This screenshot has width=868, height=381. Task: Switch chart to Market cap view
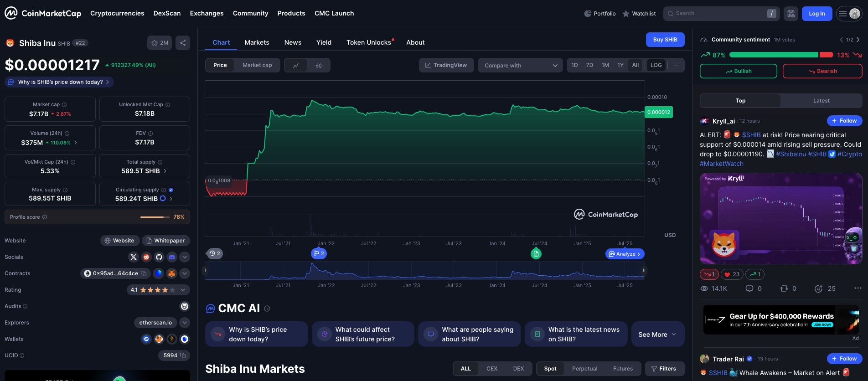point(257,65)
